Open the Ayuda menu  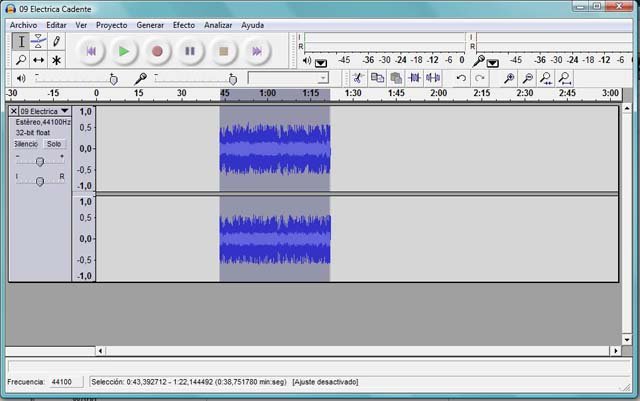(252, 25)
